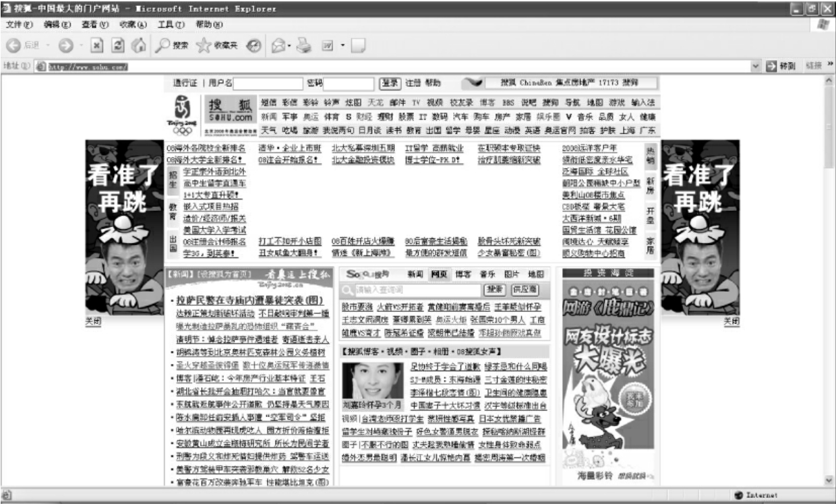836x504 pixels.
Task: Expand the edit icon dropdown arrow
Action: coord(342,45)
